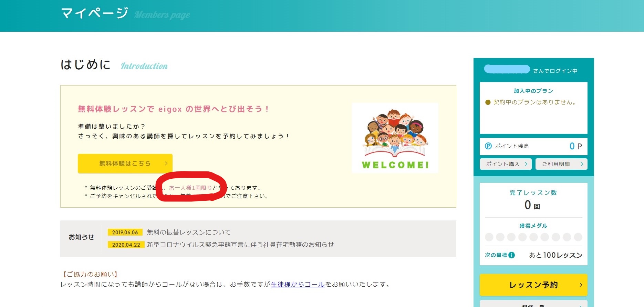The width and height of the screenshot is (644, 307).
Task: Follow the 生徒様からコール link
Action: (x=298, y=284)
